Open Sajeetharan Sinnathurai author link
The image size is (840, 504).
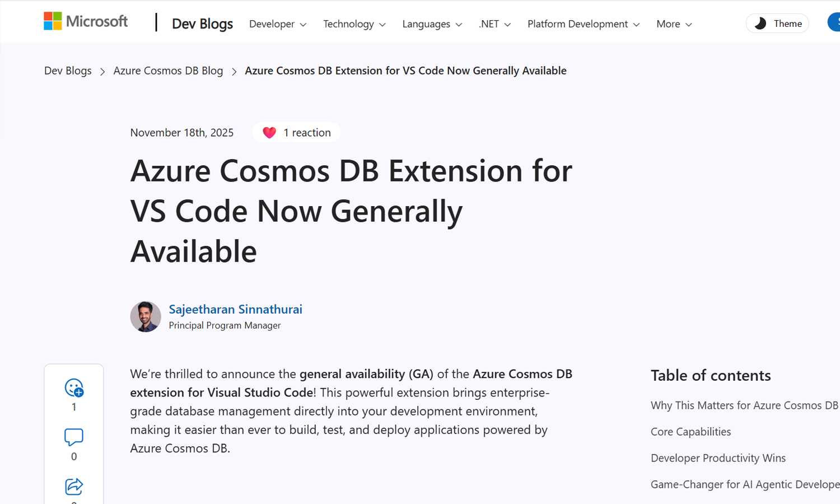[x=235, y=309]
